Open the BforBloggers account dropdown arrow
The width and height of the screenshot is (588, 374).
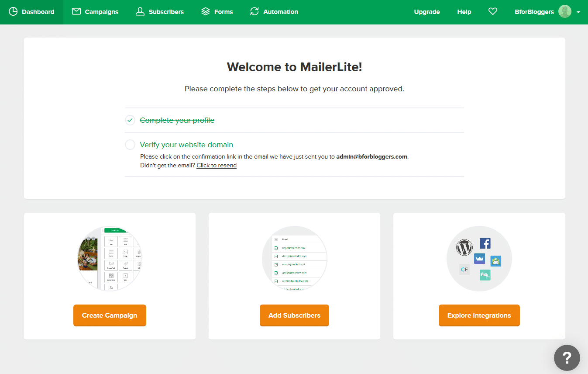(578, 12)
